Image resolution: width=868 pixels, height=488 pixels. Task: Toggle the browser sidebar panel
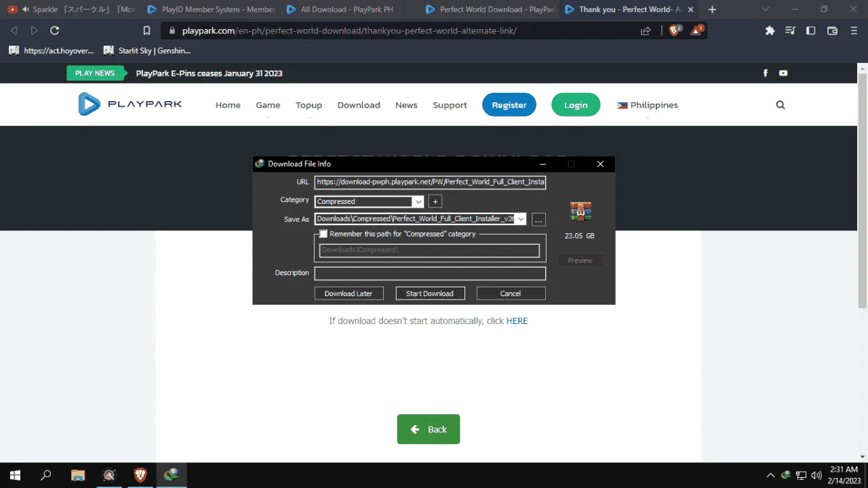point(810,30)
